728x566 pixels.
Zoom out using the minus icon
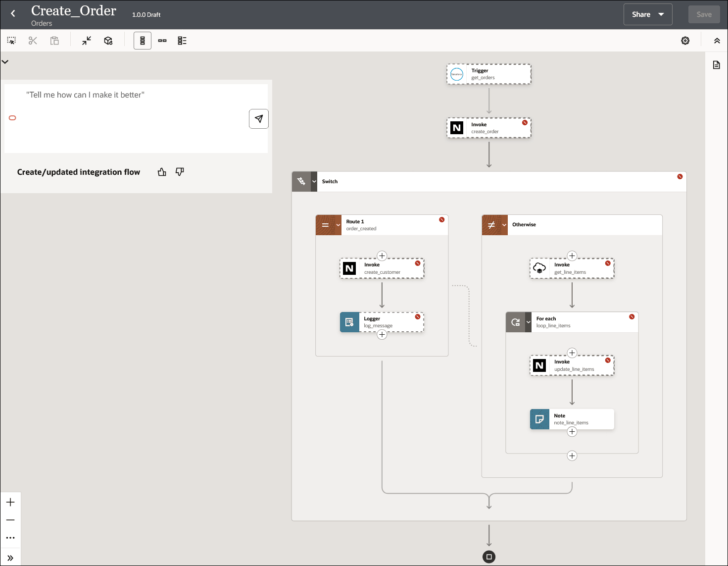(10, 519)
